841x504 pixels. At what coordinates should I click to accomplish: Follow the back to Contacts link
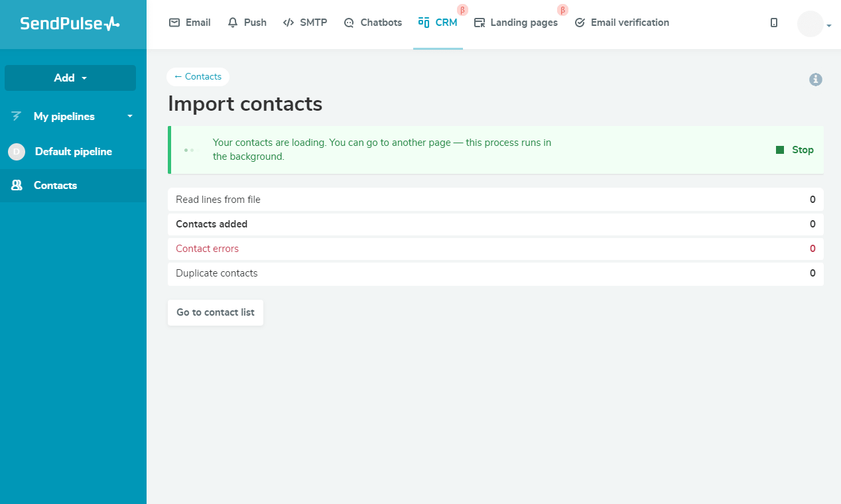click(198, 77)
